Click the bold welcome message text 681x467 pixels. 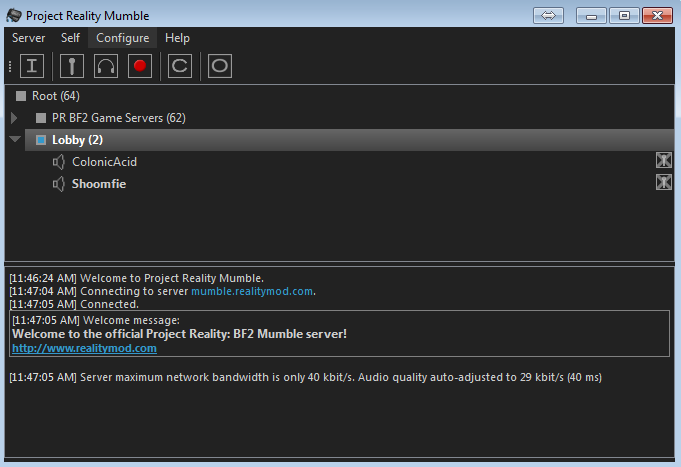click(179, 334)
